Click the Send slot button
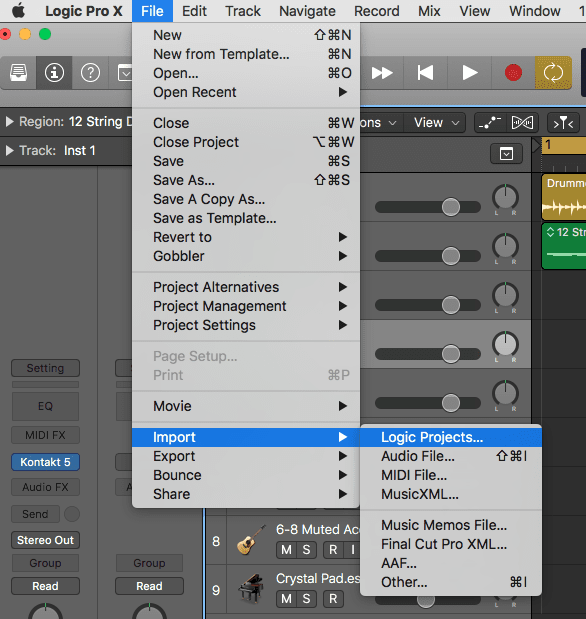The image size is (586, 619). coord(35,514)
